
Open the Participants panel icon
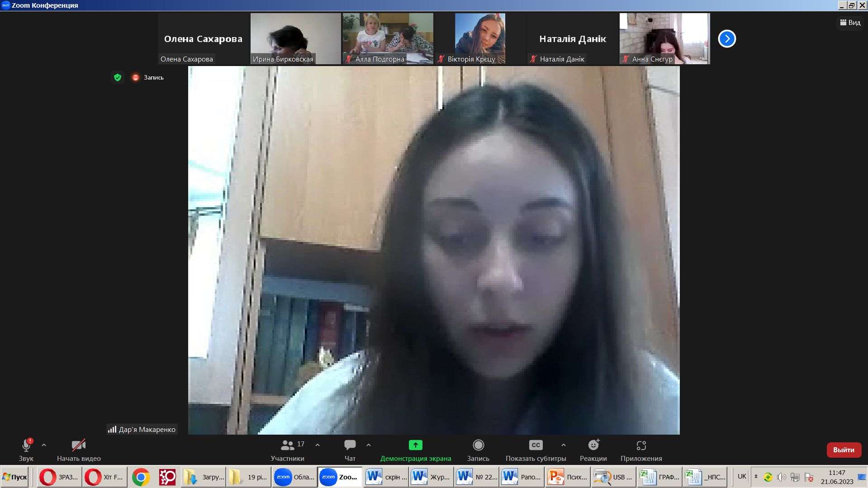pyautogui.click(x=288, y=445)
